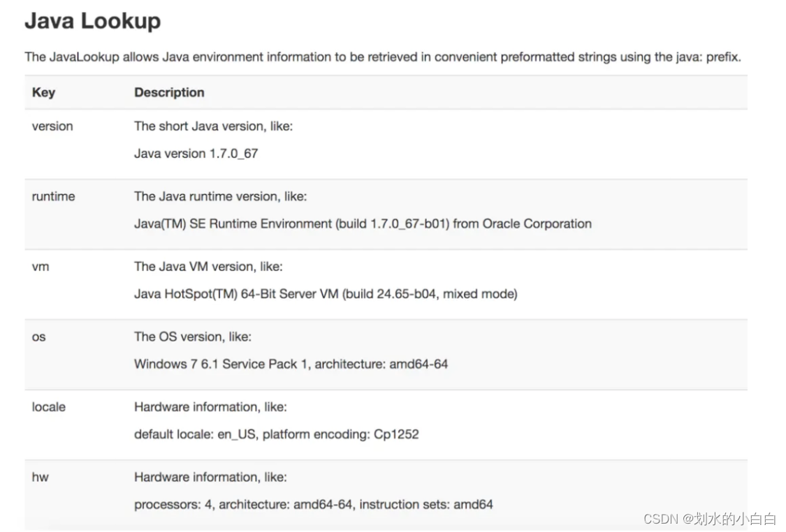
Task: Click 'Hardware information, like:' in the hw row
Action: tap(210, 477)
